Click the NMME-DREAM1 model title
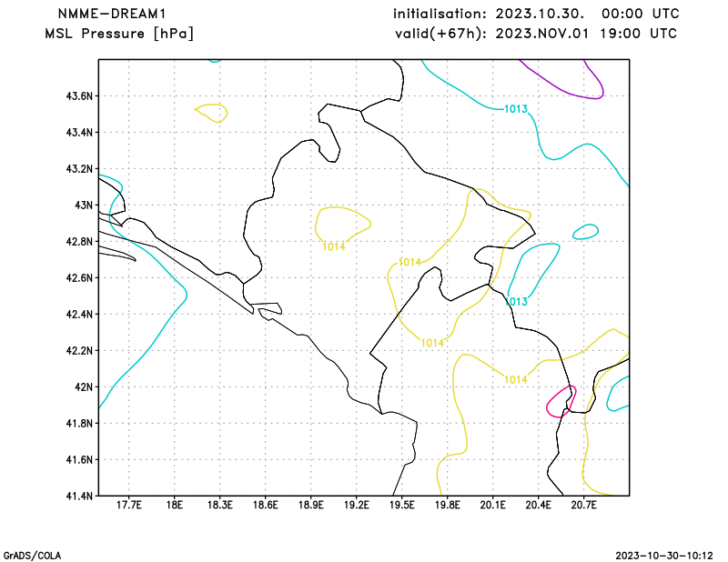This screenshot has width=728, height=562. (x=111, y=14)
